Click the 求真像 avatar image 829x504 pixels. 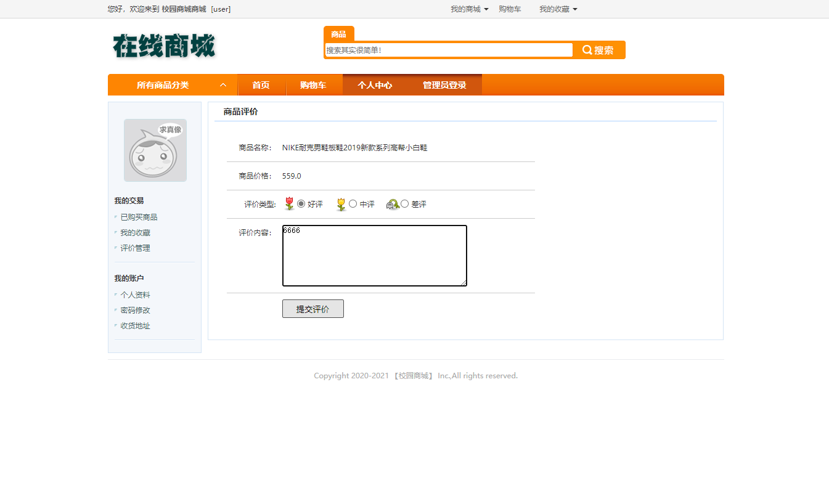click(x=155, y=150)
